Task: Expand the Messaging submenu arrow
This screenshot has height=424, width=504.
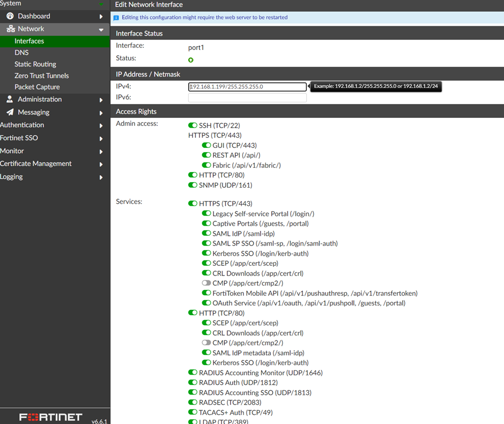Action: pos(101,113)
